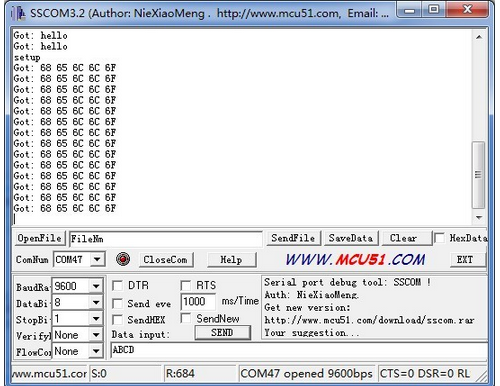500x386 pixels.
Task: Toggle the RTS checkbox
Action: 185,286
